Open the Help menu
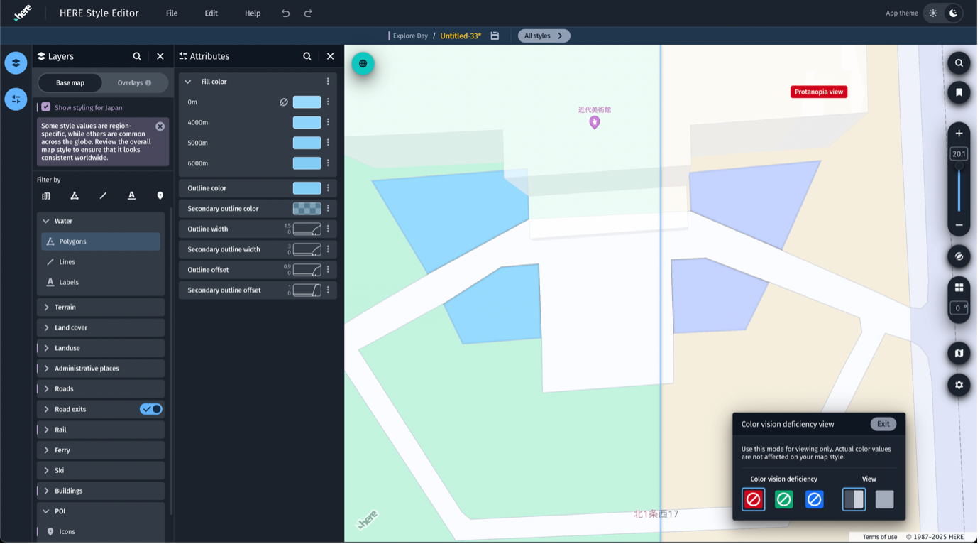 (x=253, y=13)
